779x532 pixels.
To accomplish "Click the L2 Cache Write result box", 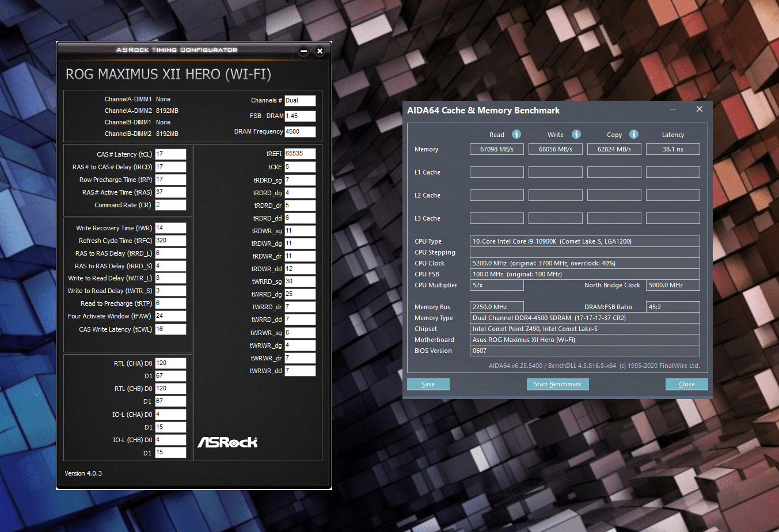I will 556,195.
